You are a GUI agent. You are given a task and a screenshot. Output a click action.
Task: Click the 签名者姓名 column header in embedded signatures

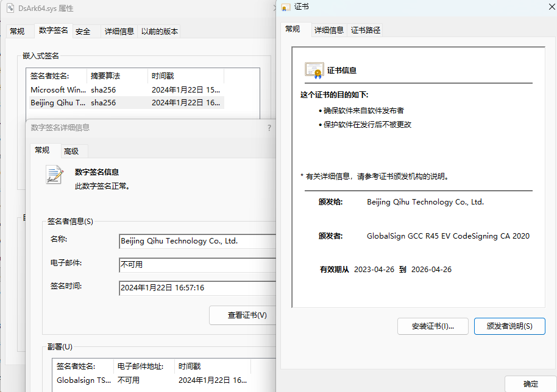pos(57,76)
